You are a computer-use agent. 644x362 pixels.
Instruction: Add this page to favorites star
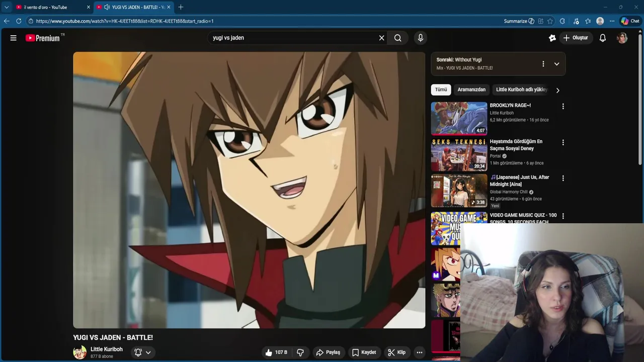pyautogui.click(x=550, y=21)
